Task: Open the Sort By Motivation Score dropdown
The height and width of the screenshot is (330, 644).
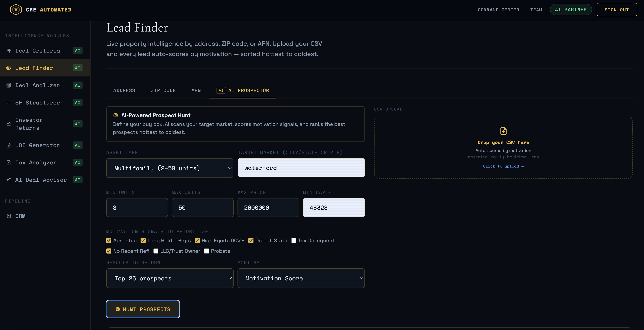Action: pyautogui.click(x=301, y=278)
